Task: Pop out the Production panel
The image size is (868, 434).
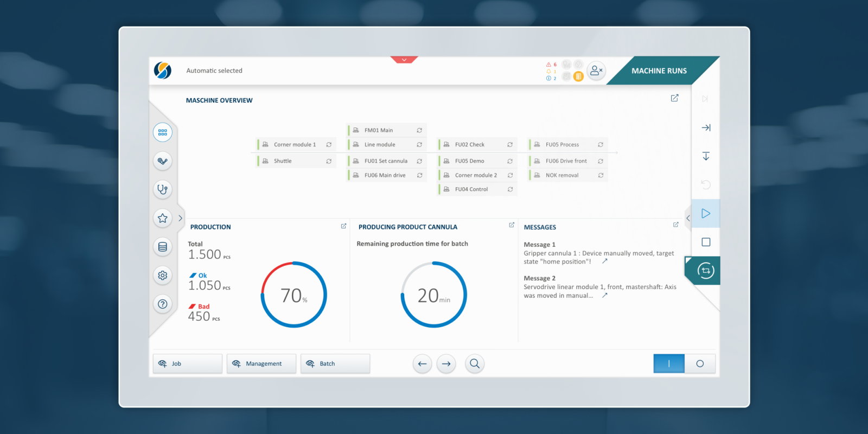Action: coord(343,226)
